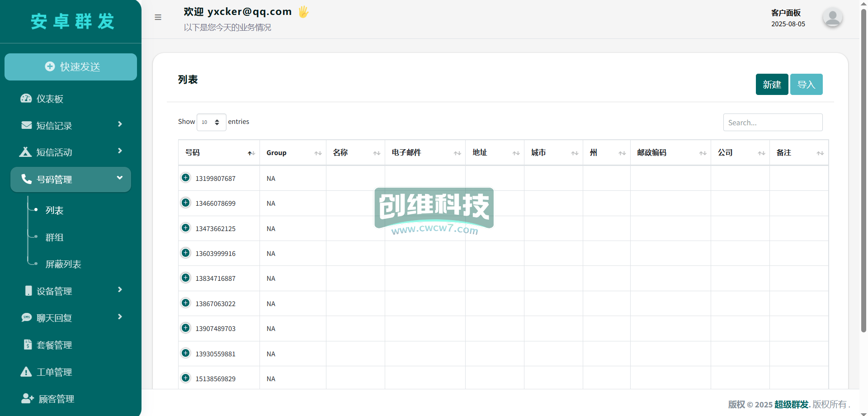Screen dimensions: 868x416
Task: Expand 设备管理 submenu chevron
Action: pos(120,289)
